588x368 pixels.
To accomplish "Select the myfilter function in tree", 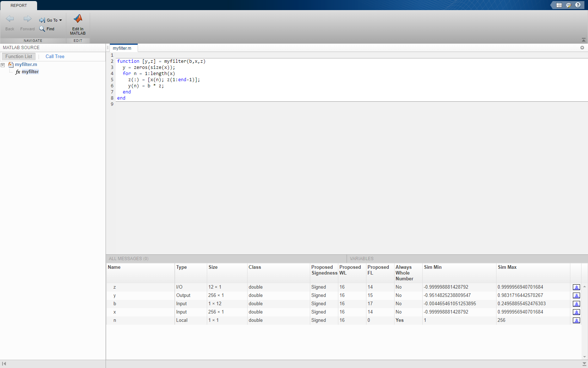I will (x=30, y=72).
